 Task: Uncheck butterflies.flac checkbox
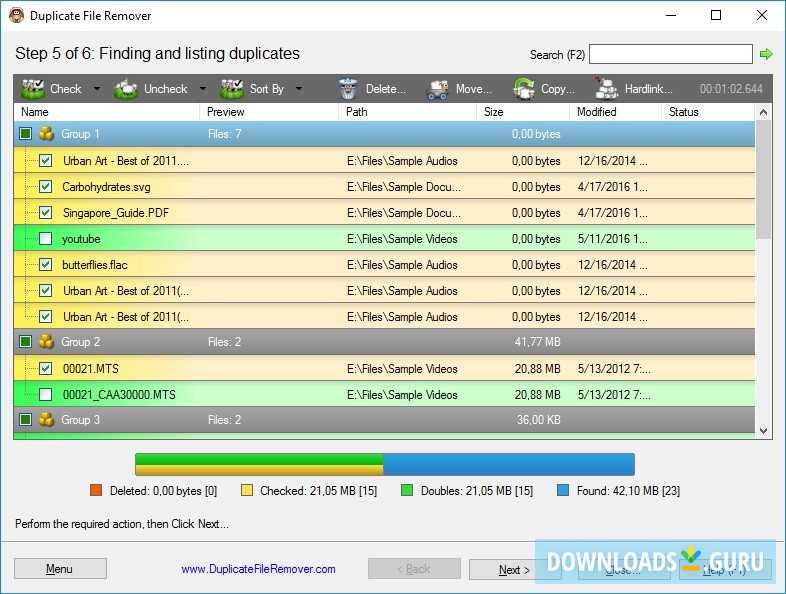45,265
